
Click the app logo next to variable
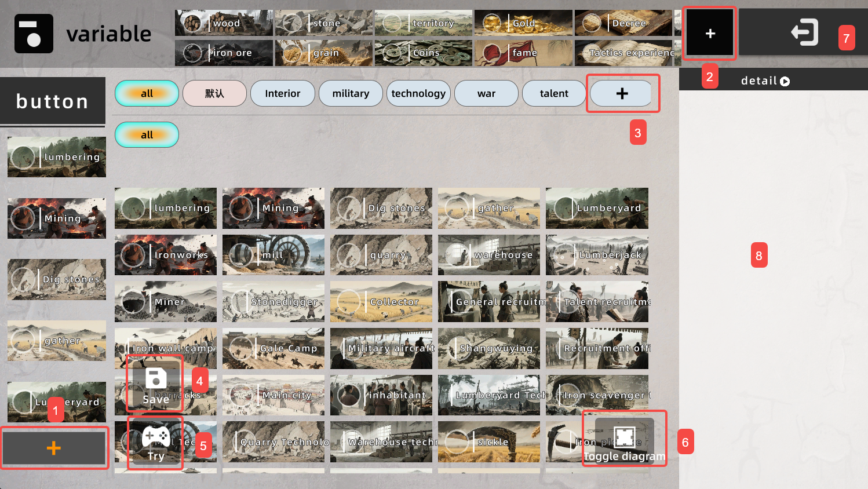pyautogui.click(x=34, y=34)
